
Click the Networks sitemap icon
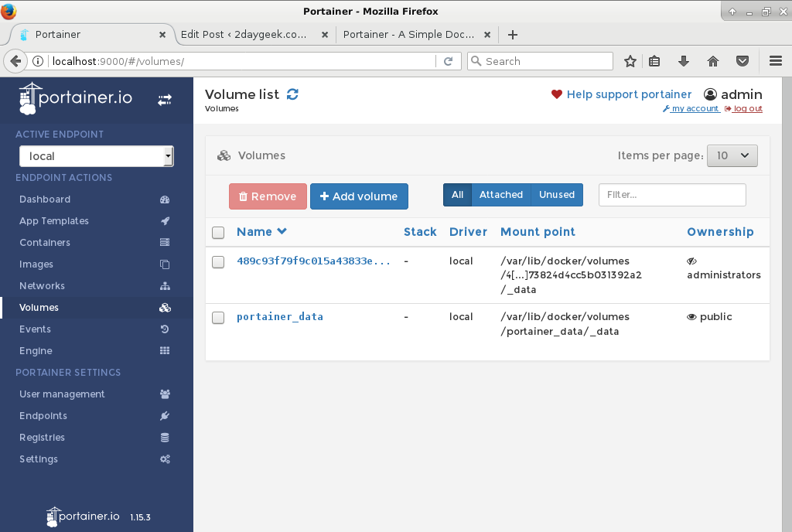click(165, 285)
